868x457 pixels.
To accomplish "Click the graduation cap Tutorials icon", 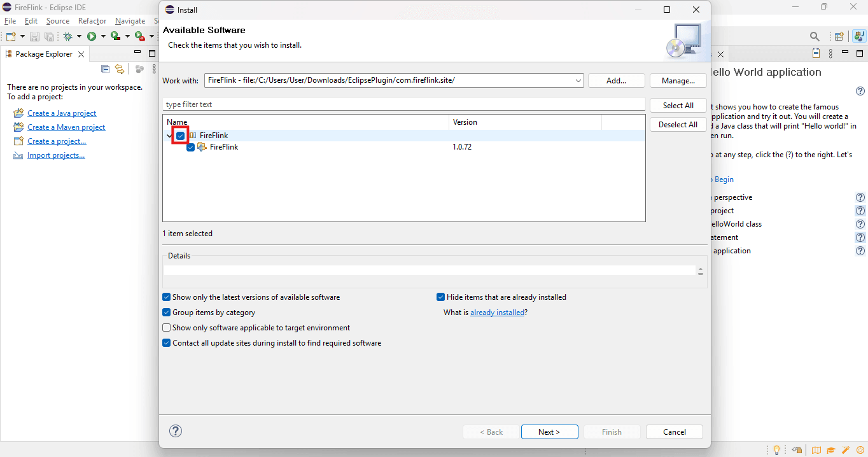I will click(x=831, y=451).
